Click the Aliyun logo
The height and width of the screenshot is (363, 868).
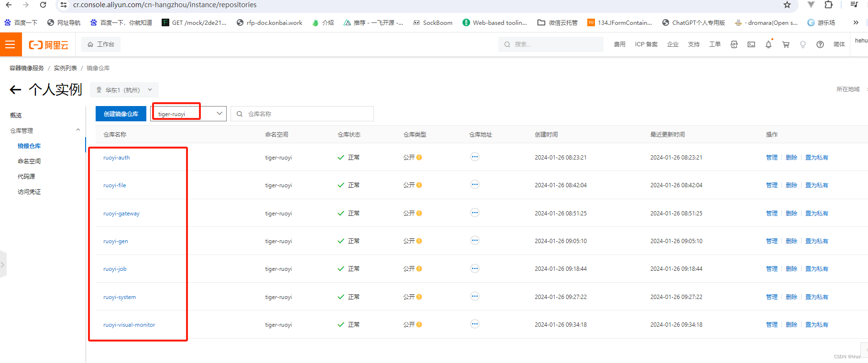(x=48, y=45)
